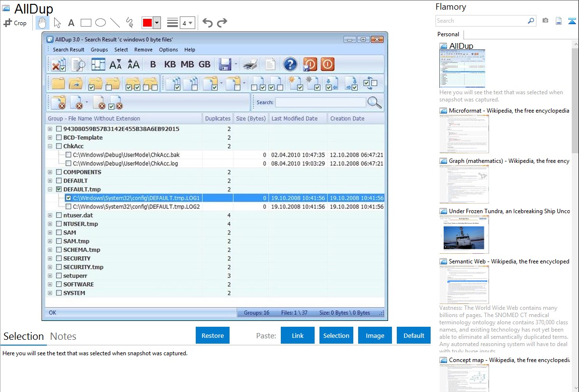The image size is (579, 392).
Task: Select the arrow pointer tool
Action: coord(57,23)
